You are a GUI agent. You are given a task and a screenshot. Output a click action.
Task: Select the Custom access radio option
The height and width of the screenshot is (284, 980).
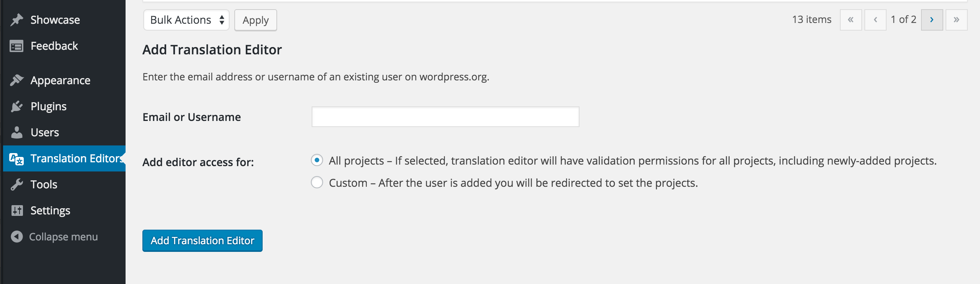click(x=317, y=183)
